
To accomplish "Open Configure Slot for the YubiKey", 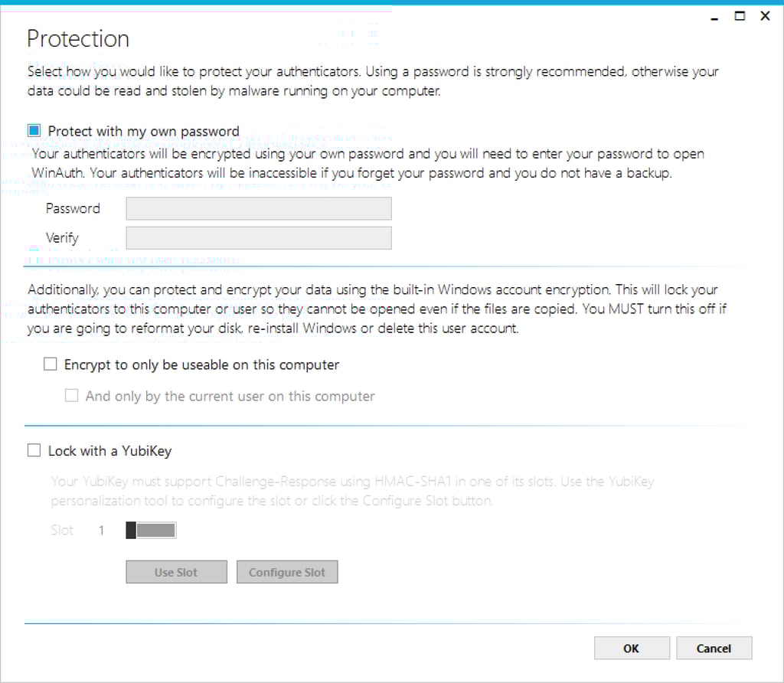I will point(287,572).
